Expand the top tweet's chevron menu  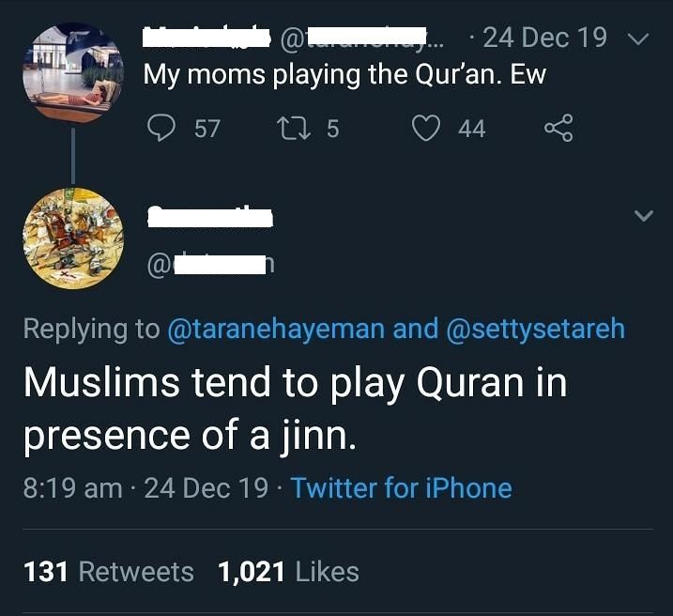[636, 39]
